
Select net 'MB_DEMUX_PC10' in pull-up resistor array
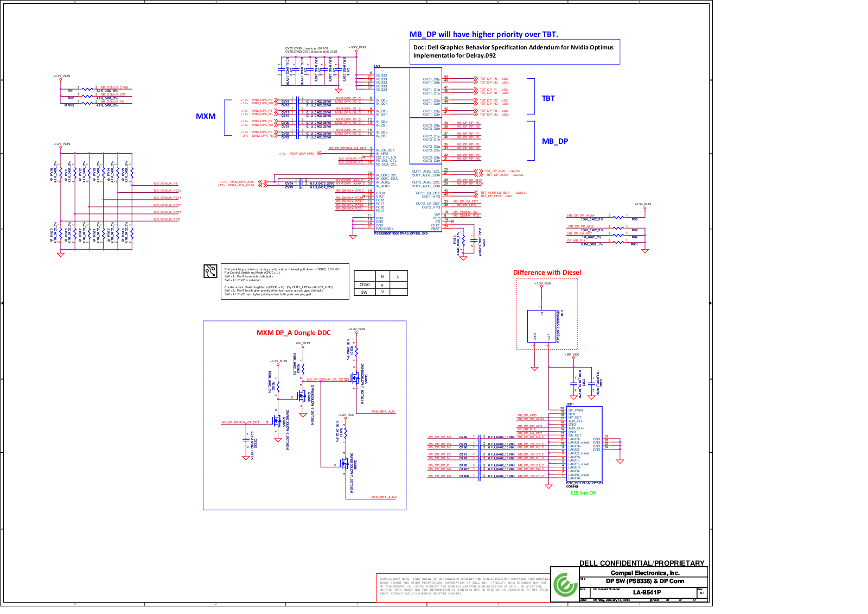pyautogui.click(x=167, y=191)
